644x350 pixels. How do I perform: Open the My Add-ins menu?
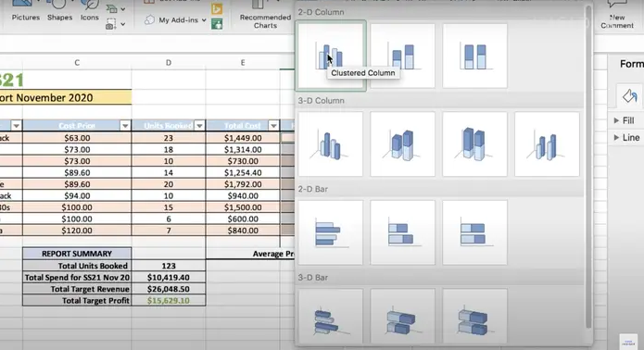[176, 19]
